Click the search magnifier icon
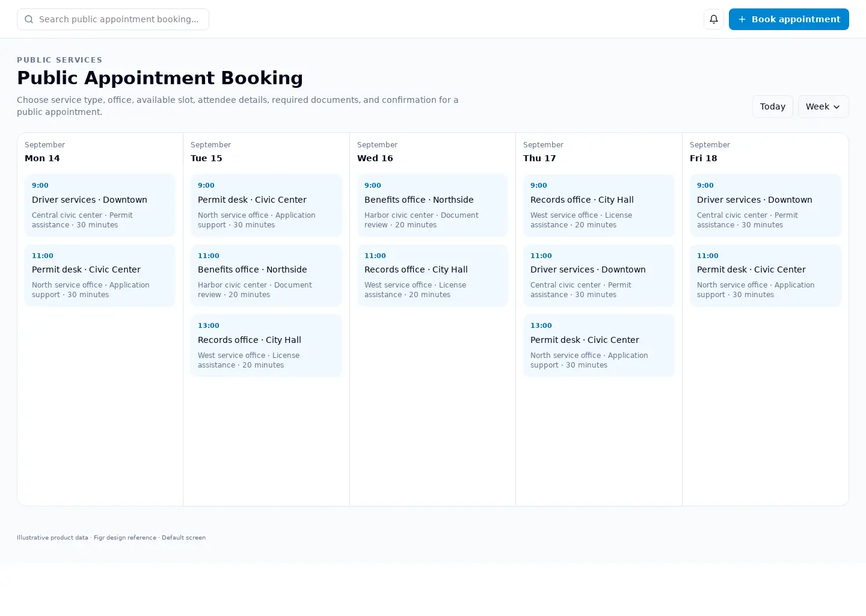 (29, 19)
